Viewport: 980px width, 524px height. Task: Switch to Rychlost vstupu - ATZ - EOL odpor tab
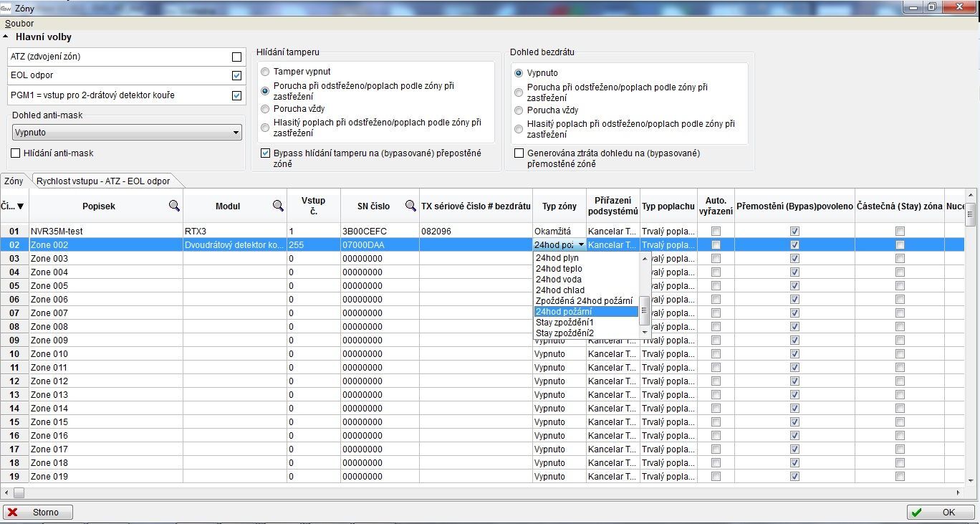(x=103, y=181)
